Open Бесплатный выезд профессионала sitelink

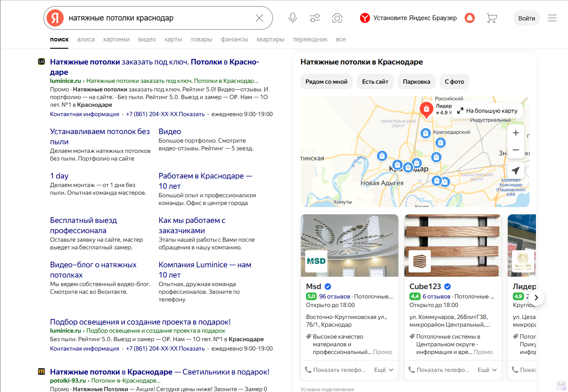point(83,225)
